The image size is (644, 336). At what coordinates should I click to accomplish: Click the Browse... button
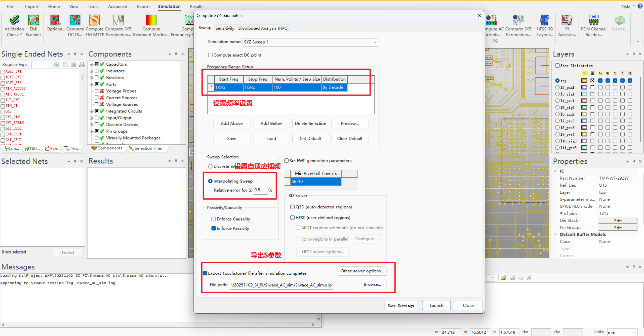tap(372, 284)
